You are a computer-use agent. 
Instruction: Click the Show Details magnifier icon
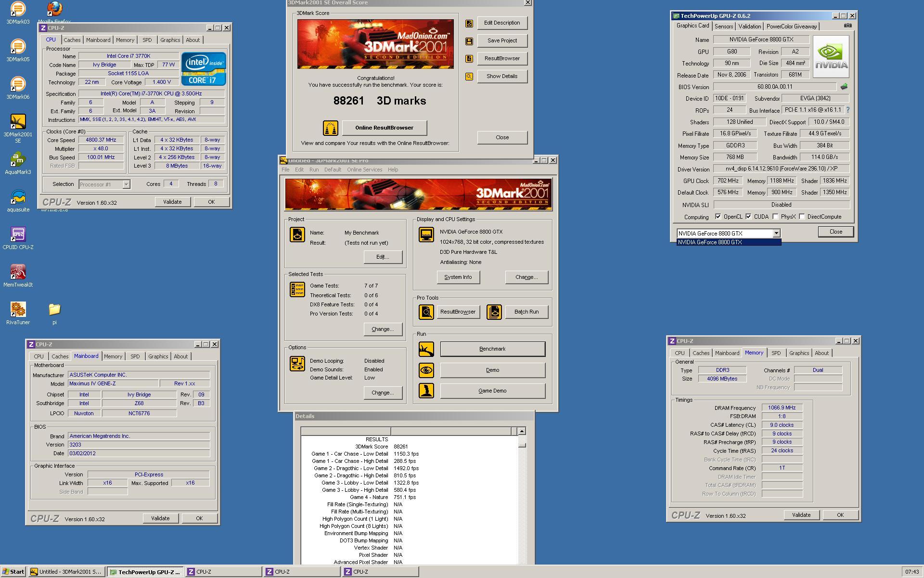pos(469,77)
